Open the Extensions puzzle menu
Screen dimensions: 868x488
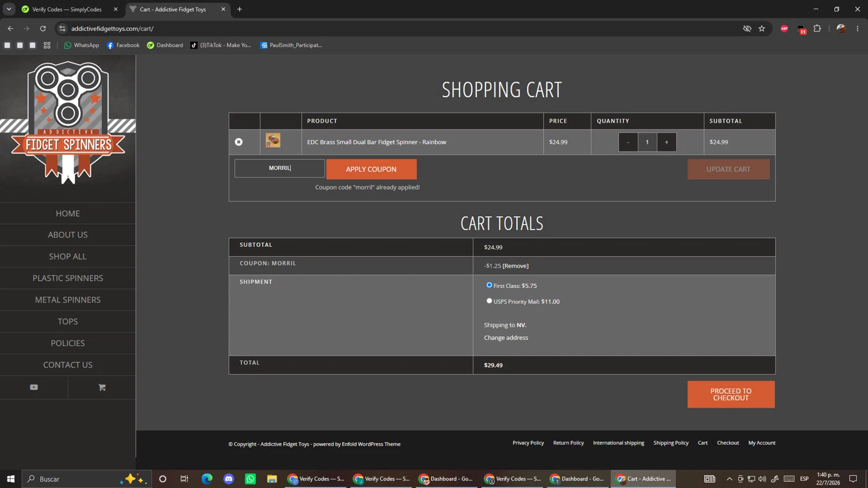pos(817,28)
